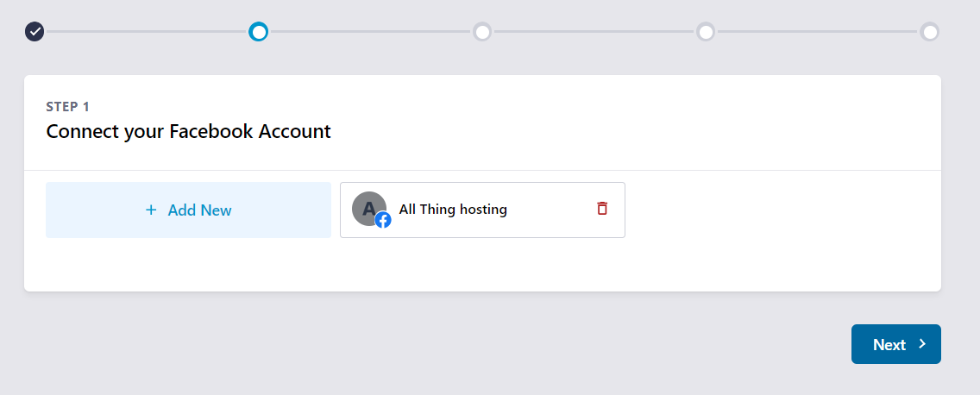Click the "STEP 1" label
Image resolution: width=980 pixels, height=395 pixels.
67,107
